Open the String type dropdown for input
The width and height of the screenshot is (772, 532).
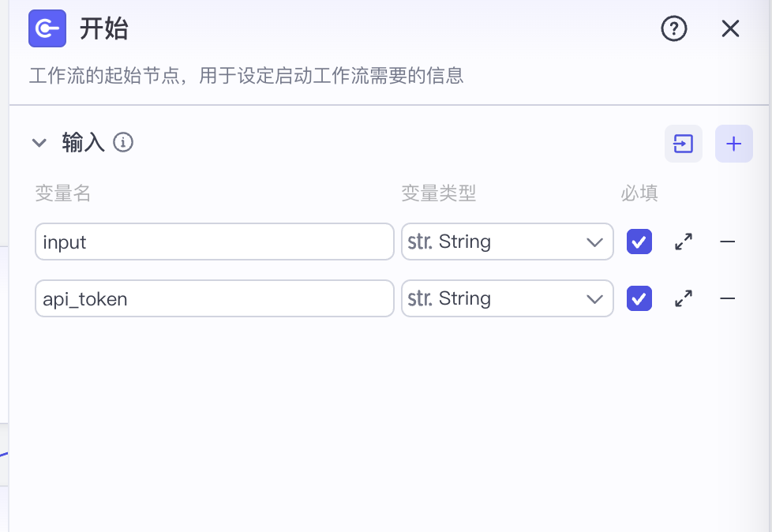click(508, 242)
